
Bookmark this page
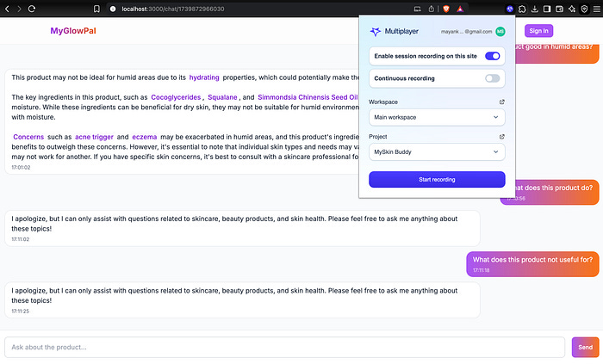[x=96, y=9]
